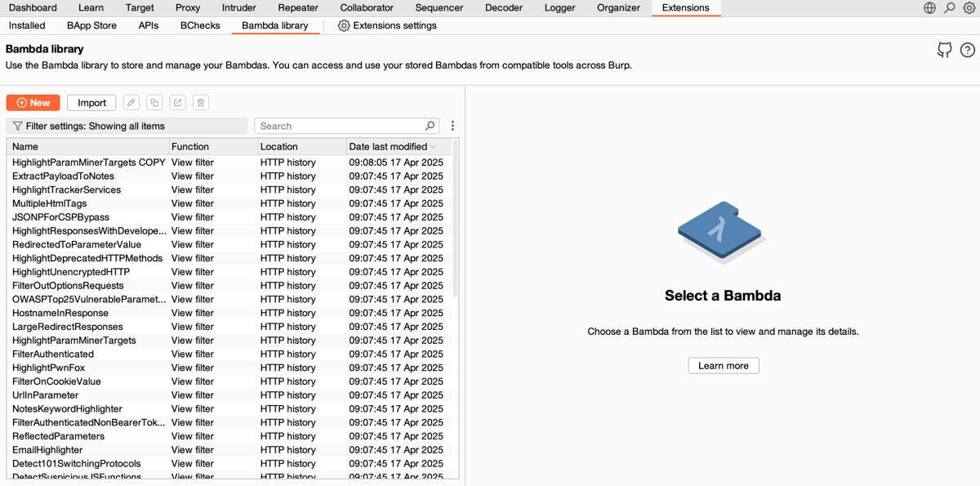Image resolution: width=980 pixels, height=486 pixels.
Task: Open the globe icon in the top bar
Action: (929, 8)
